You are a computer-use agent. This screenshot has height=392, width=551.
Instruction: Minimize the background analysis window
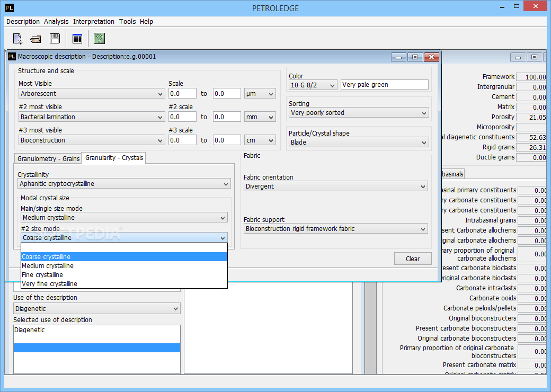pyautogui.click(x=518, y=57)
